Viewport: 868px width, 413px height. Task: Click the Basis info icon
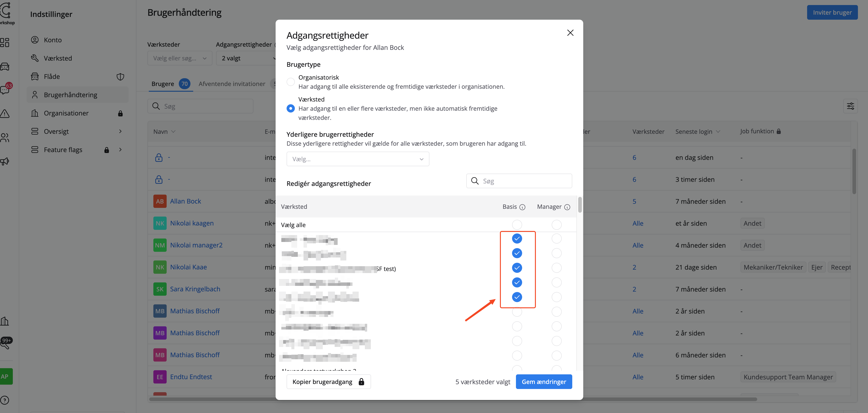tap(522, 207)
